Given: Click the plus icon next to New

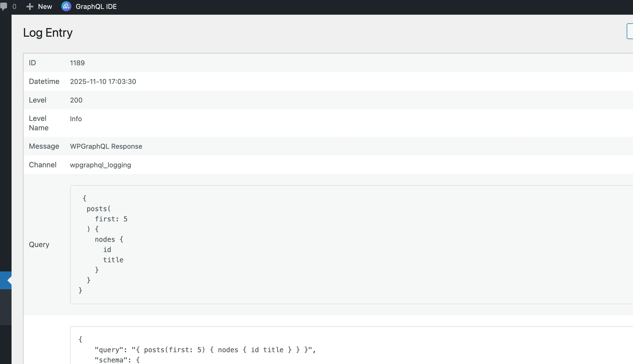Looking at the screenshot, I should (x=30, y=6).
